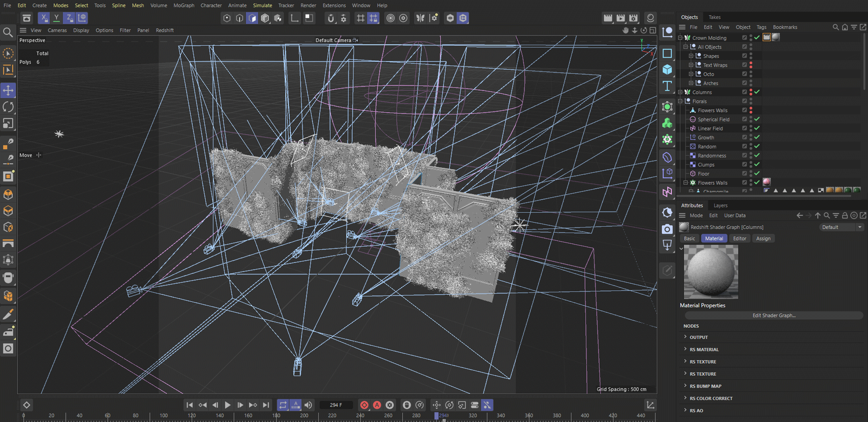The height and width of the screenshot is (422, 868).
Task: Click the material preview sphere thumbnail
Action: click(711, 272)
